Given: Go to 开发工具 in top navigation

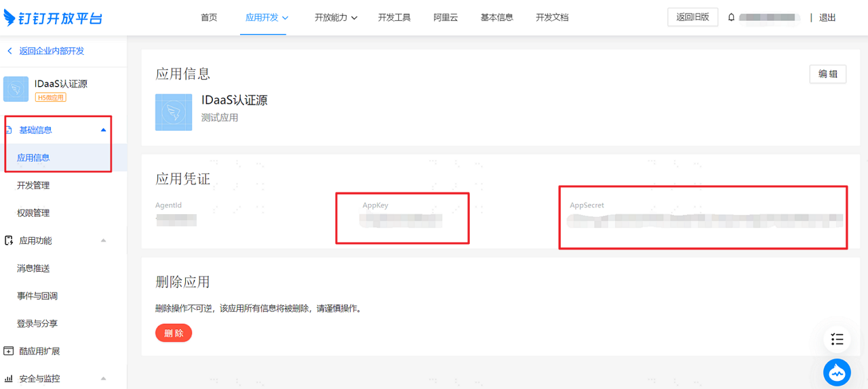Looking at the screenshot, I should pos(395,18).
